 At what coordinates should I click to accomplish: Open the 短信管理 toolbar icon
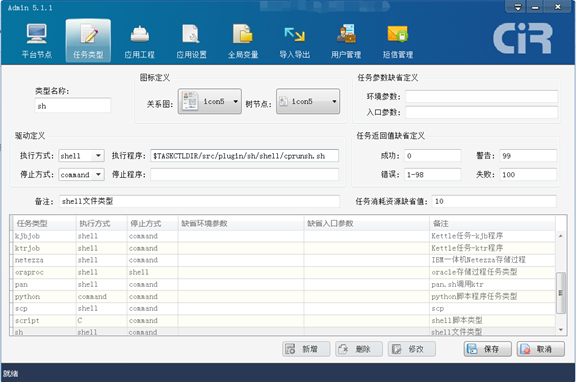coord(398,41)
